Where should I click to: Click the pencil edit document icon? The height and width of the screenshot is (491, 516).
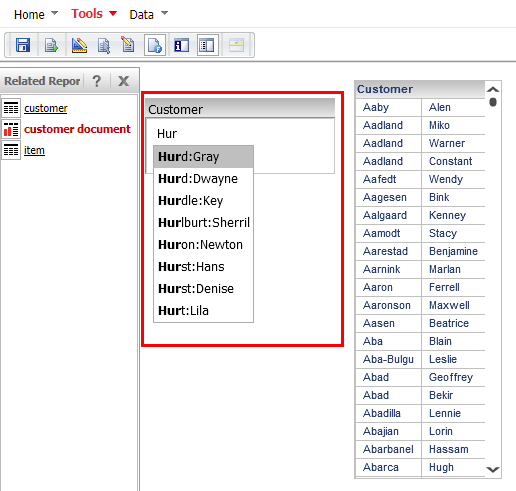coord(128,45)
